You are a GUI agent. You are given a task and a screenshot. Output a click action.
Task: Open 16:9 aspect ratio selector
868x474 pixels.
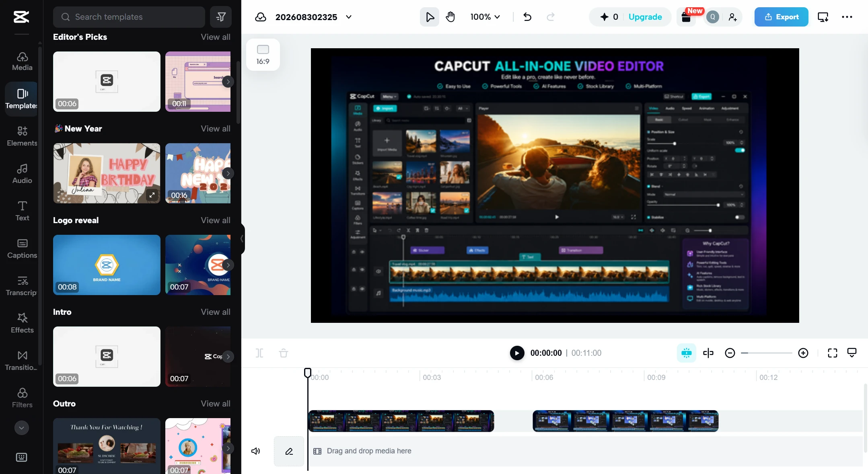(x=263, y=55)
